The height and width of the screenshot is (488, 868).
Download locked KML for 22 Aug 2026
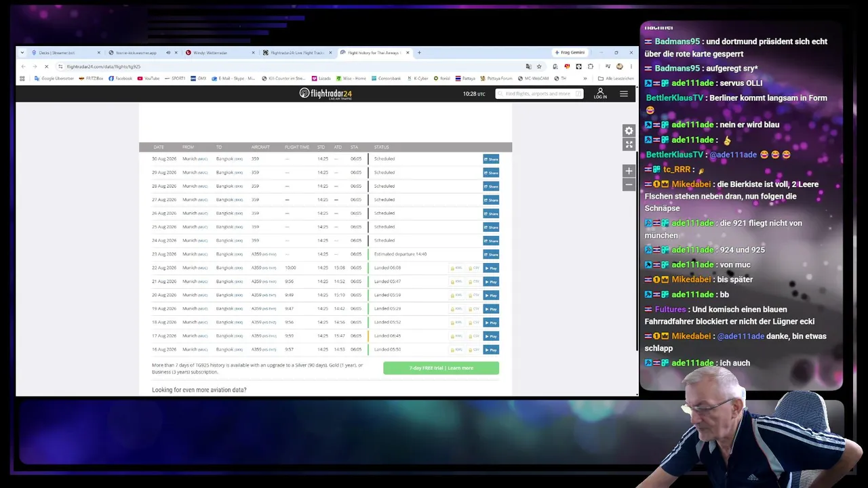(456, 268)
